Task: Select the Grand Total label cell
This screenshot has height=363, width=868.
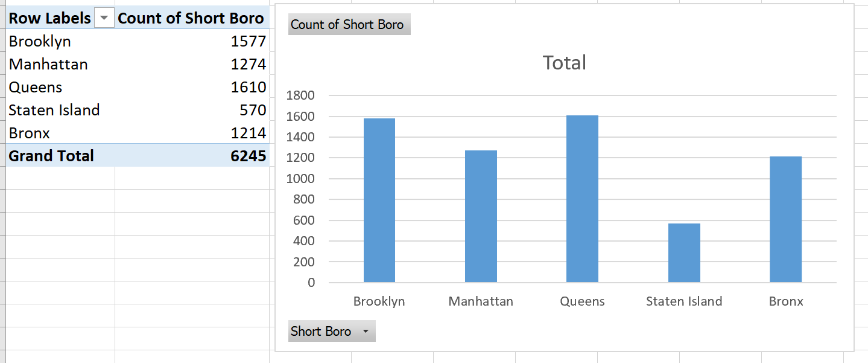Action: pos(60,156)
